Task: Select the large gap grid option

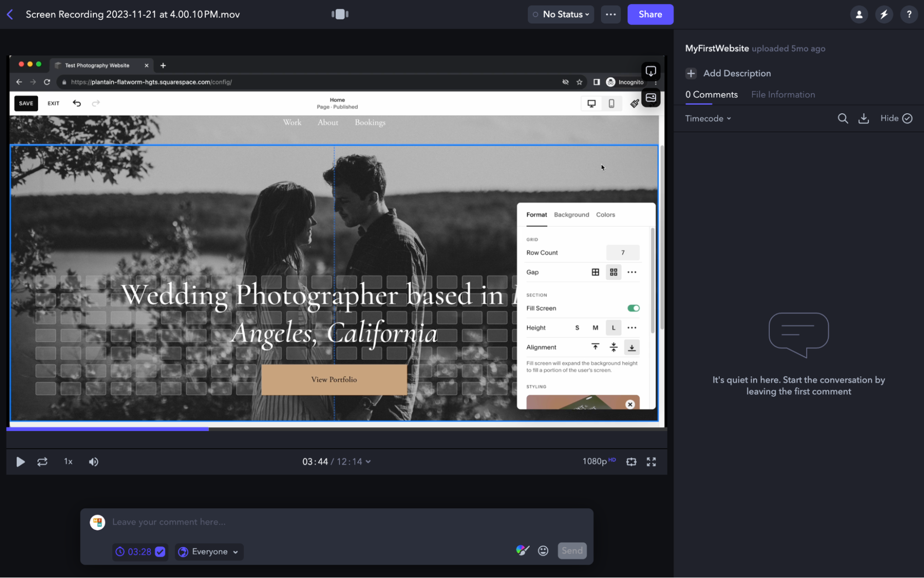Action: [613, 272]
